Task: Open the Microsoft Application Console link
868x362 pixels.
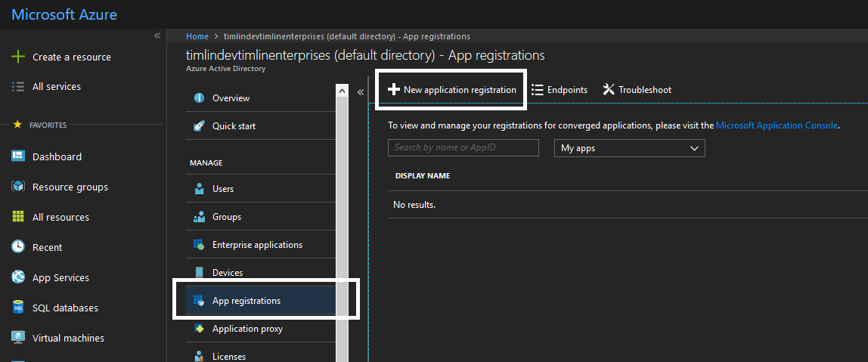Action: (777, 125)
